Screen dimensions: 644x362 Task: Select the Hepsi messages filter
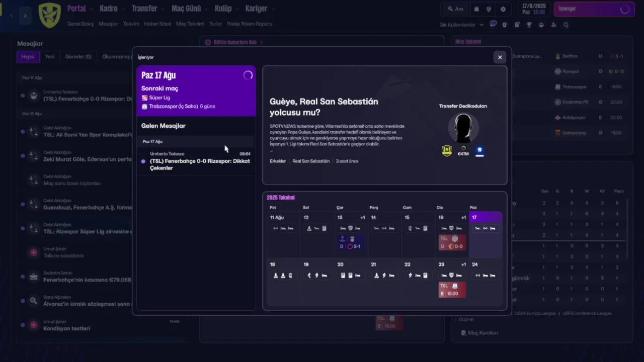click(x=28, y=57)
